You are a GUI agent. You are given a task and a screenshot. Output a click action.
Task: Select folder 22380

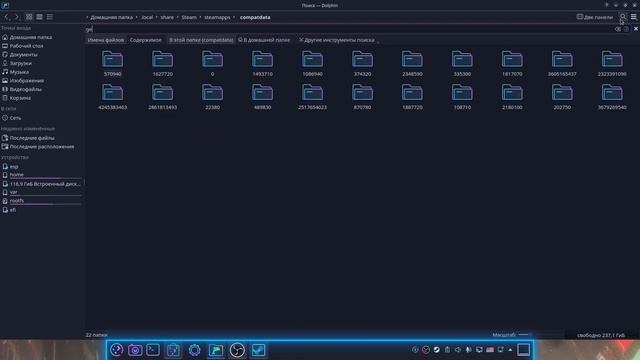tap(212, 97)
